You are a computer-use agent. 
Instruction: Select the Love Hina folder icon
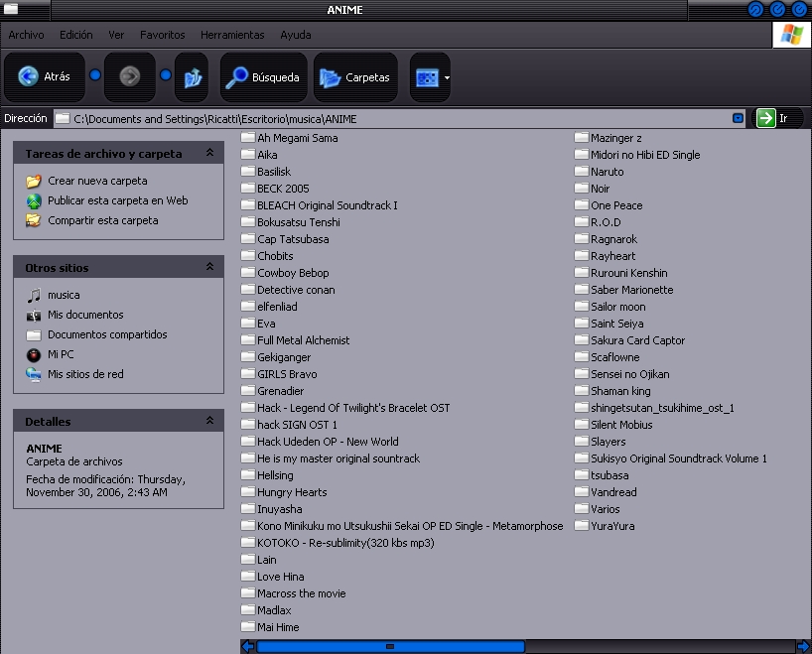248,576
